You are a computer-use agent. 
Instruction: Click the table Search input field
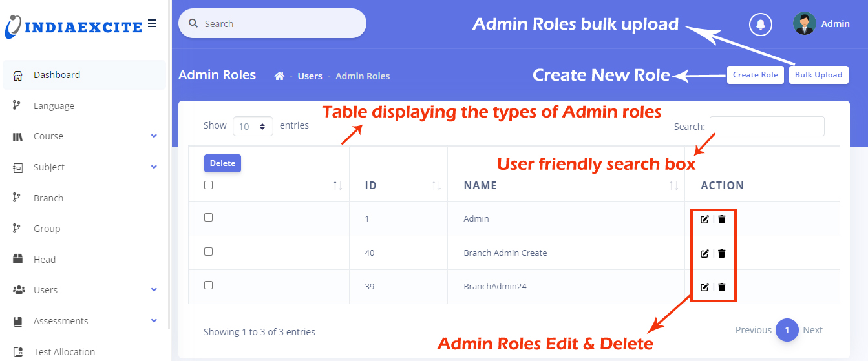[767, 127]
